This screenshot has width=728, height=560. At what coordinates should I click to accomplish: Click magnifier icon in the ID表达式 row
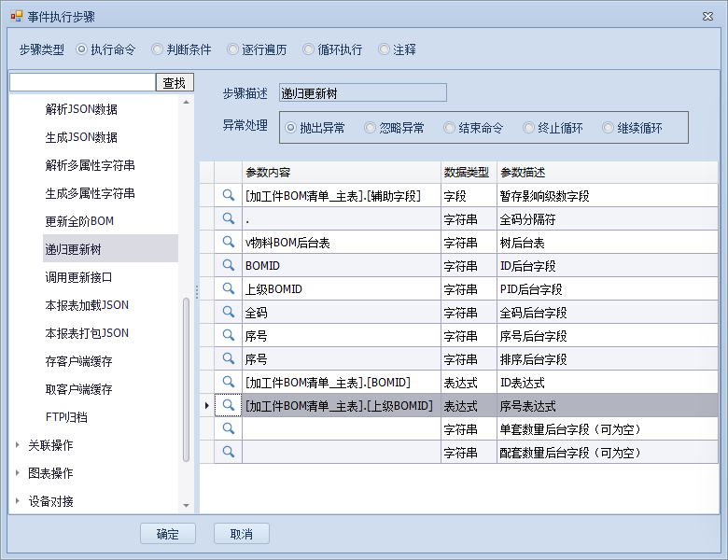[228, 383]
